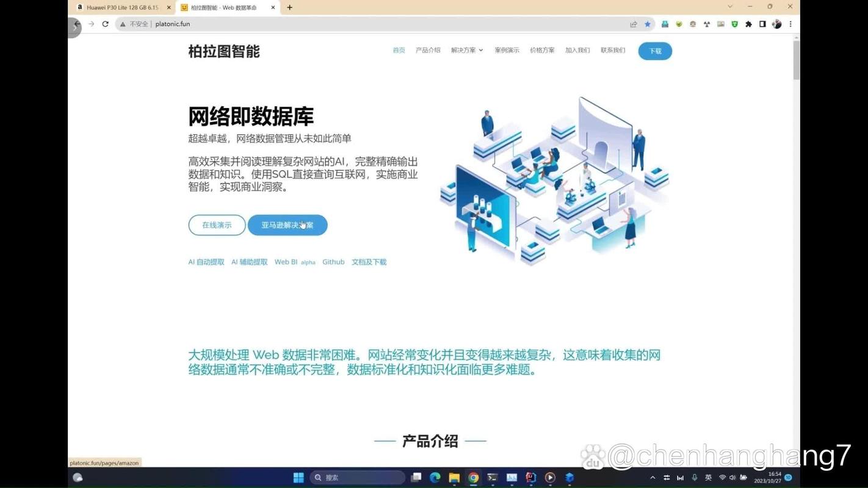Open the Windows Start menu
868x488 pixels.
(298, 478)
